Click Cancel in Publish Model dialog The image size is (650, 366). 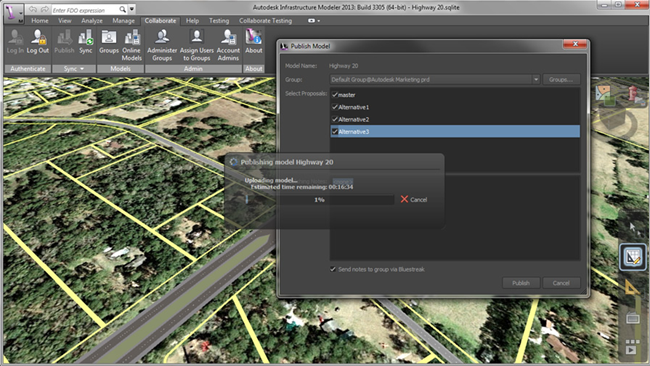point(561,283)
